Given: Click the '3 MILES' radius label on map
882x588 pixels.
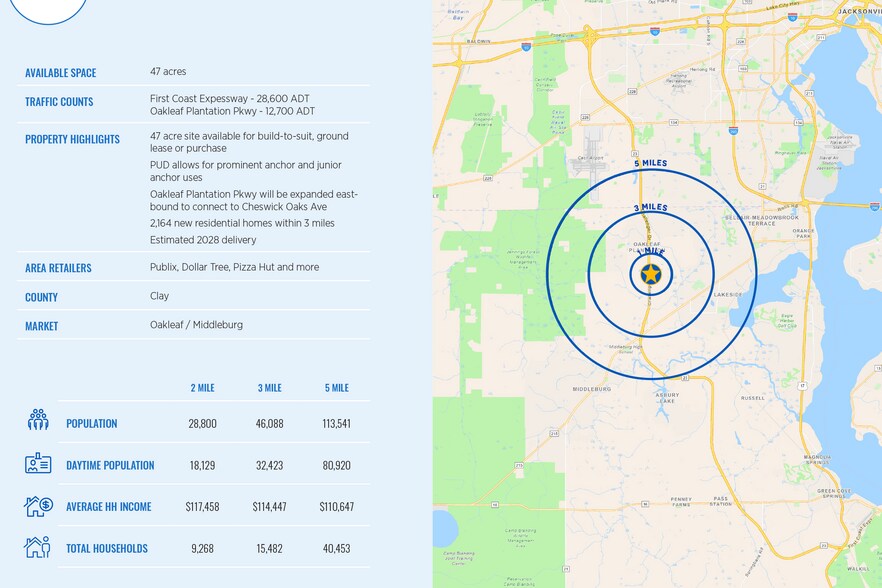Looking at the screenshot, I should coord(651,208).
